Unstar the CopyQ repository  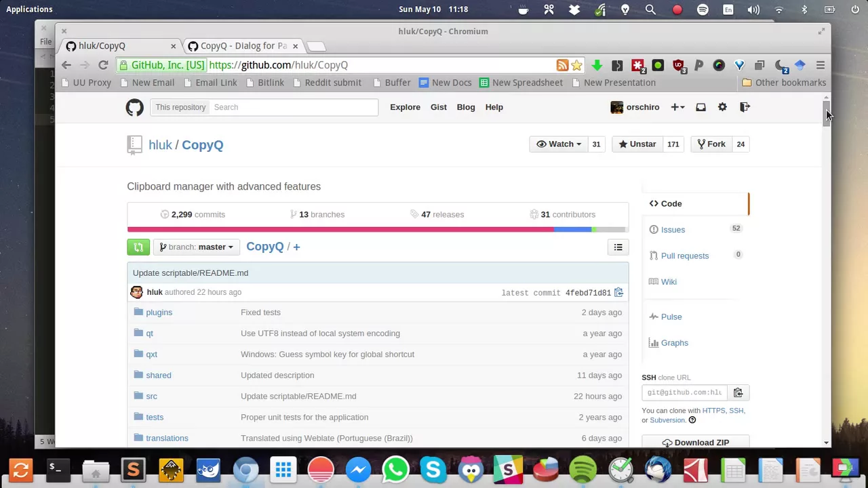637,144
